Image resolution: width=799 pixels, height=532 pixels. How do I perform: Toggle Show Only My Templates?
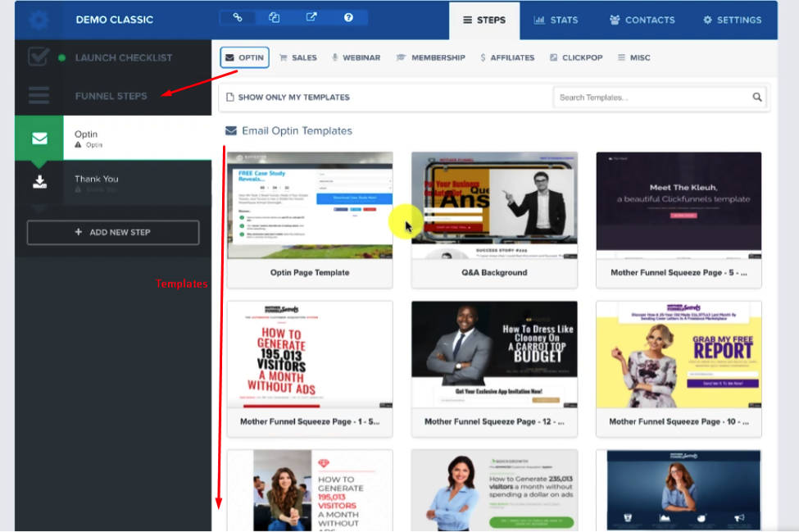click(x=288, y=98)
